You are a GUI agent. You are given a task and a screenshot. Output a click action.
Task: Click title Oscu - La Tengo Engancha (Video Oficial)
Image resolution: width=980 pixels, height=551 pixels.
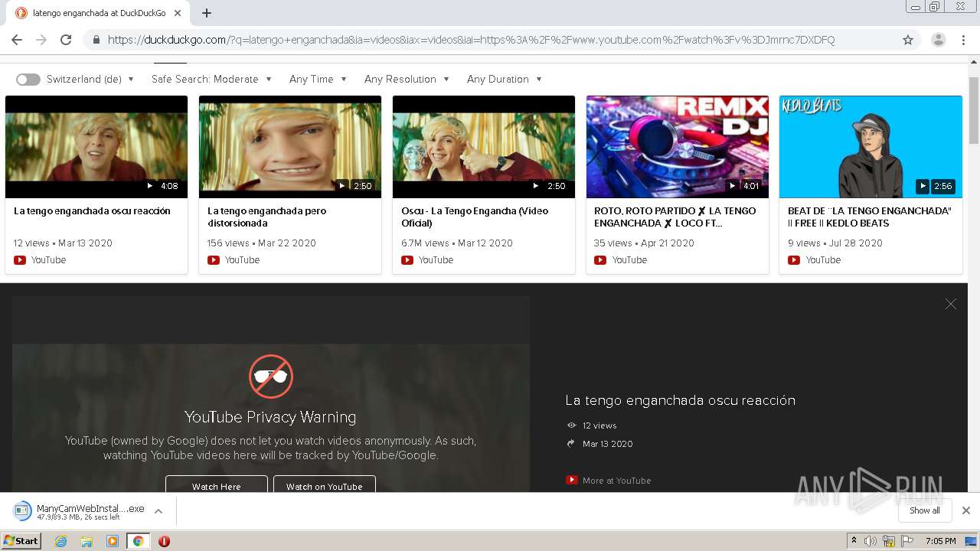(x=475, y=217)
